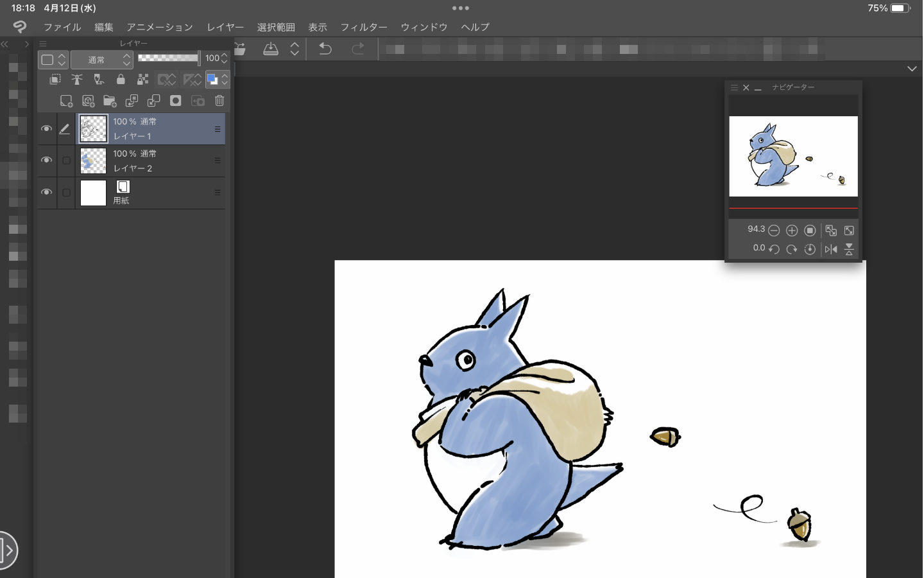The height and width of the screenshot is (578, 924).
Task: Tap the Flip Horizontal icon in the Navigator
Action: pos(831,249)
